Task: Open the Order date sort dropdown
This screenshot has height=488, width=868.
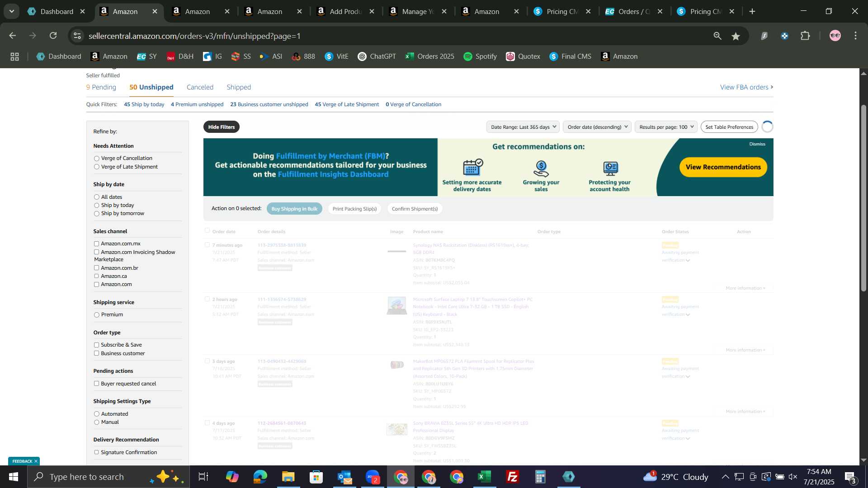Action: point(597,127)
